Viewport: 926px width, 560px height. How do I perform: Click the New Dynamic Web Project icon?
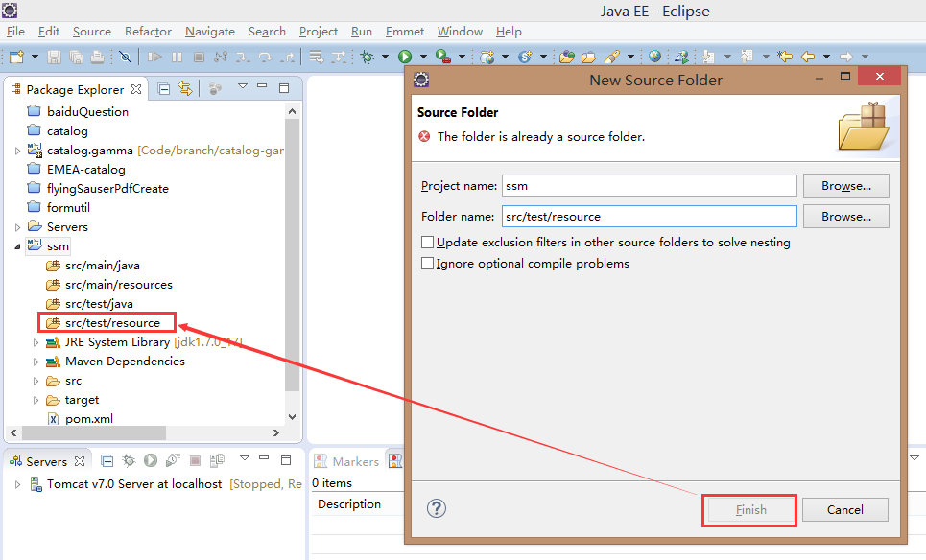487,57
